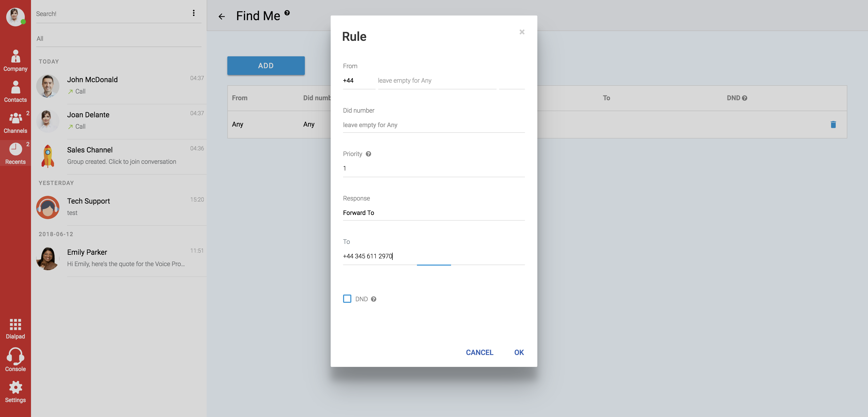Screen dimensions: 868x417
Task: Click the back arrow beside Find Me
Action: point(221,17)
